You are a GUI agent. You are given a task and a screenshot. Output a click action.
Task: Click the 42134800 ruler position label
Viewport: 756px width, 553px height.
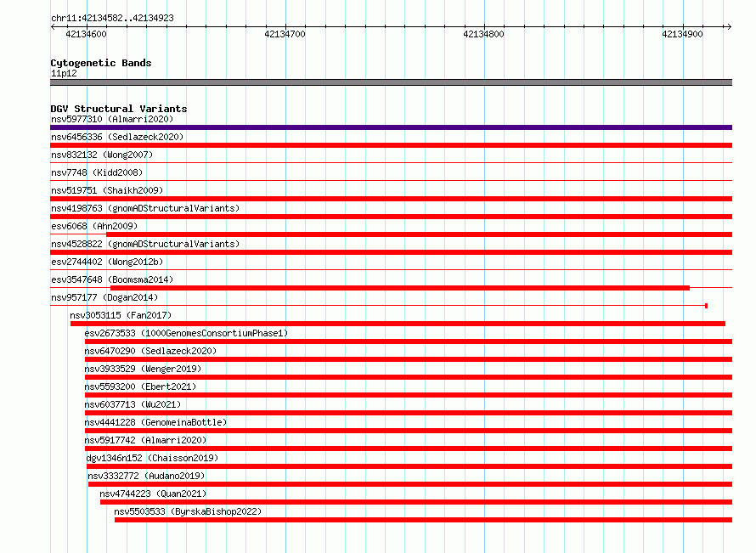[483, 34]
